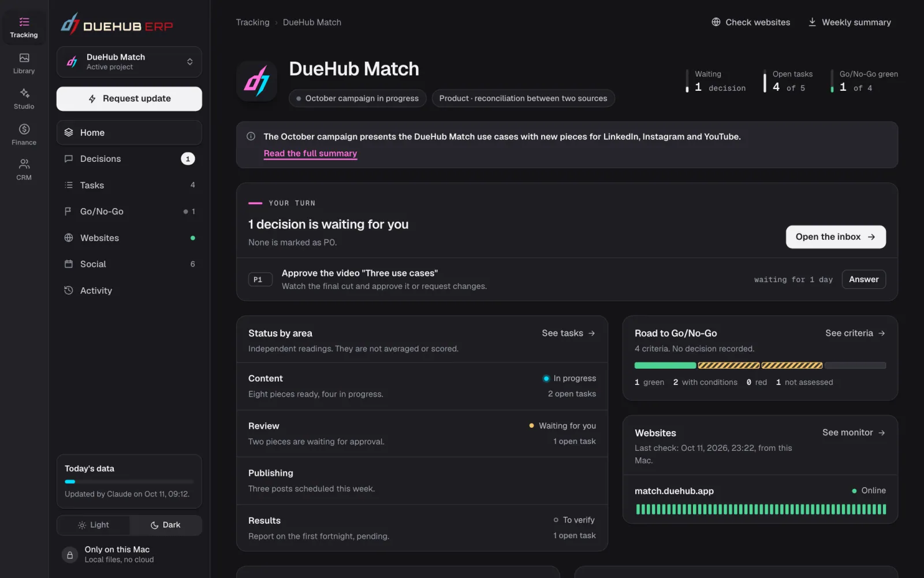Open the Finance dollar icon
The height and width of the screenshot is (578, 924).
coord(24,129)
